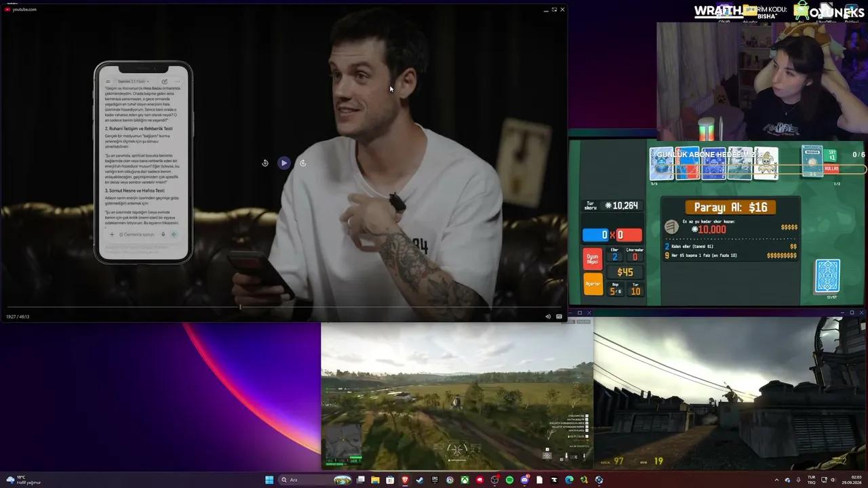Open Task View from the taskbar
The image size is (868, 488).
click(x=361, y=480)
